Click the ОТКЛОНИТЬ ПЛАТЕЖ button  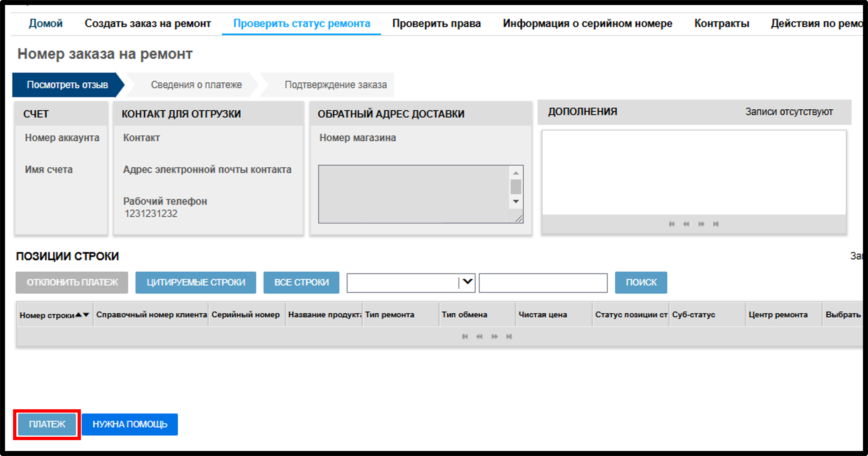72,282
